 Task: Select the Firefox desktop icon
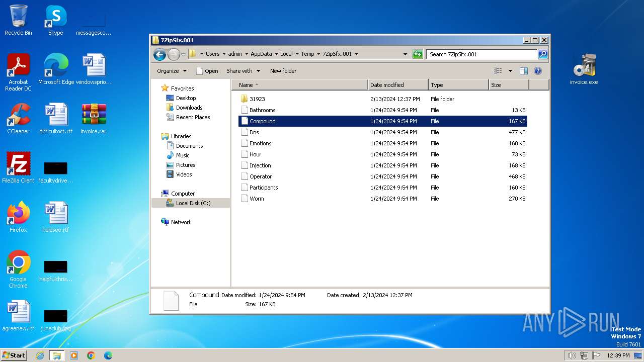pyautogui.click(x=18, y=217)
